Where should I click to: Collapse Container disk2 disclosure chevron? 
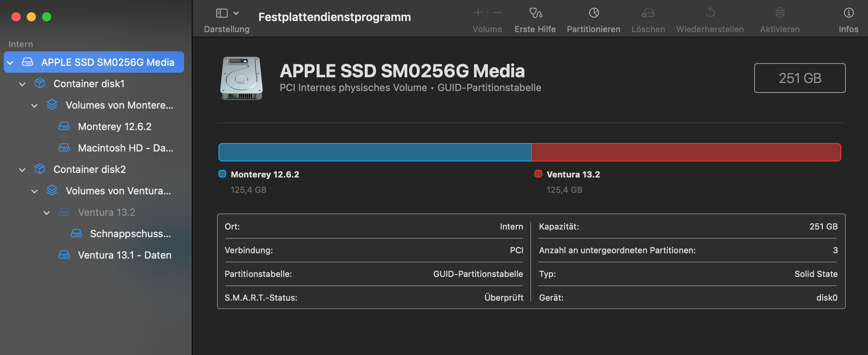(23, 170)
